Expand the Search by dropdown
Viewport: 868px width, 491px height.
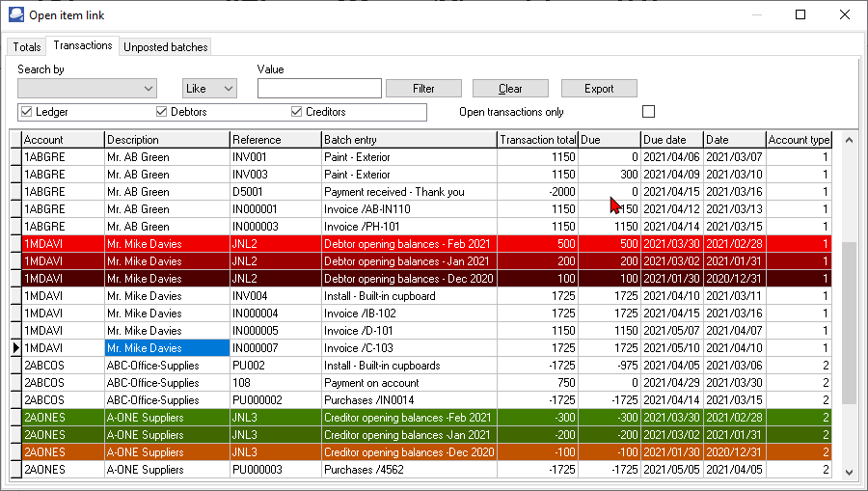click(87, 89)
